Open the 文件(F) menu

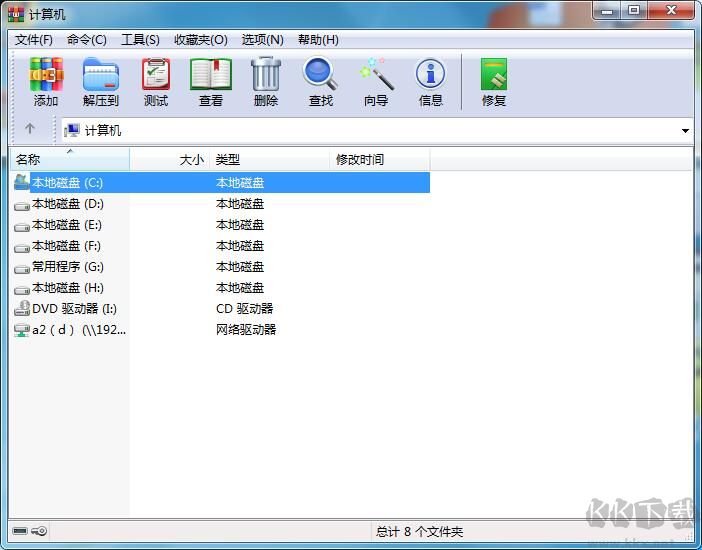point(34,40)
